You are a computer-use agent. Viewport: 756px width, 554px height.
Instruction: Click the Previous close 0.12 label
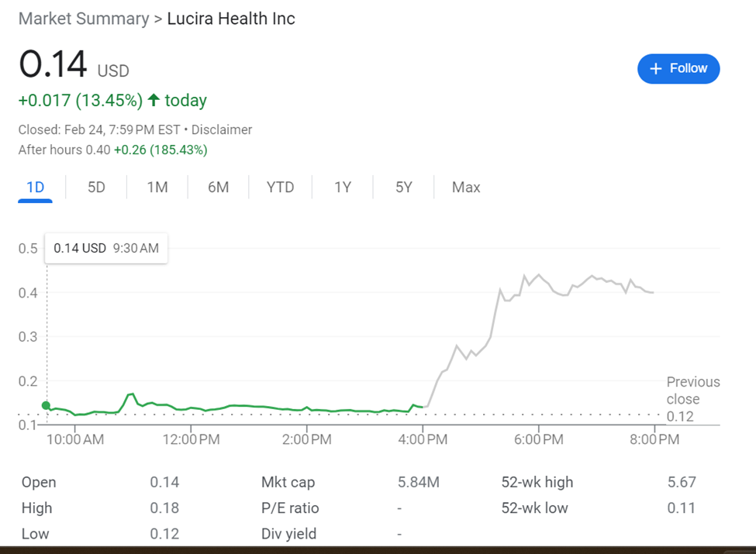pyautogui.click(x=693, y=399)
